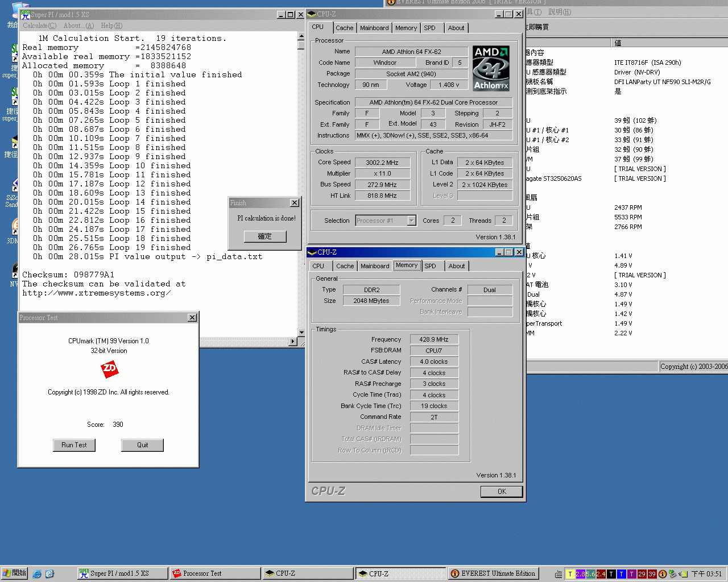Open the NVIDIA tray icon
Image resolution: width=728 pixels, height=582 pixels.
(683, 574)
